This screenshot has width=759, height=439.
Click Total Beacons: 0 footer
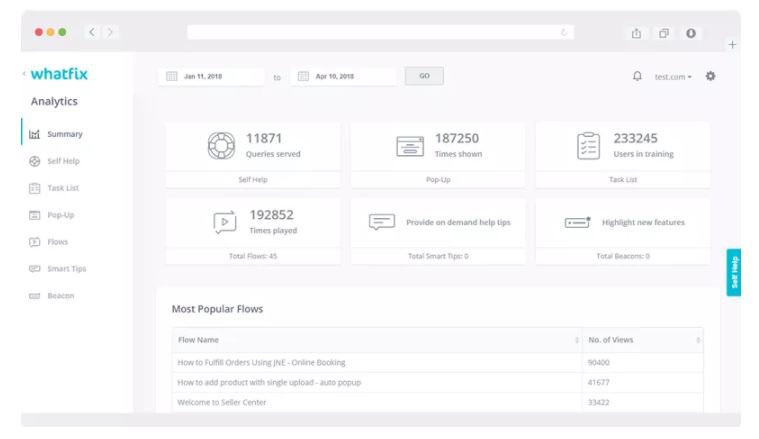623,256
